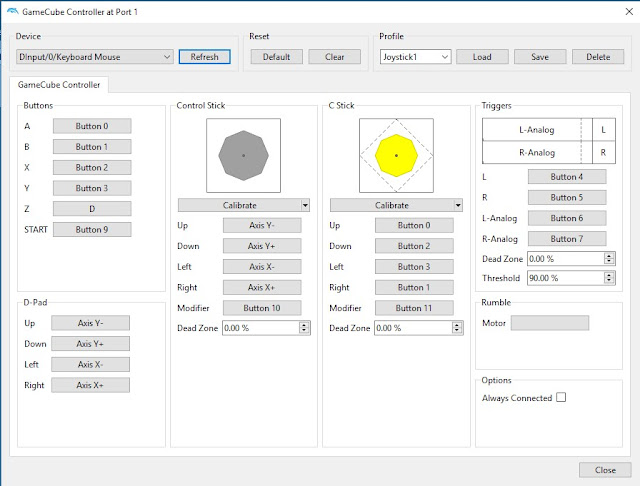
Task: Click the C Stick yellow octagon indicator
Action: tap(396, 155)
